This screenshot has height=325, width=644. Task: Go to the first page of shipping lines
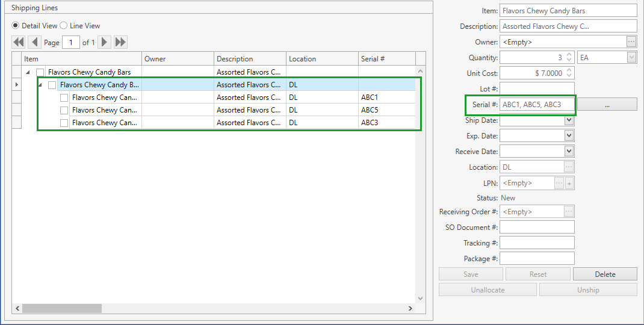(19, 42)
